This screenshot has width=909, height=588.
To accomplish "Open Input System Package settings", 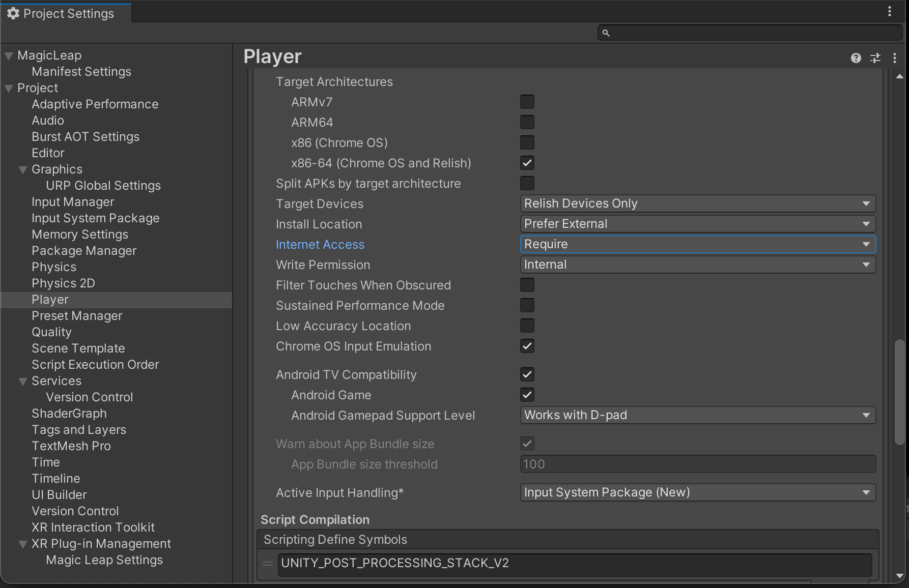I will click(x=96, y=218).
